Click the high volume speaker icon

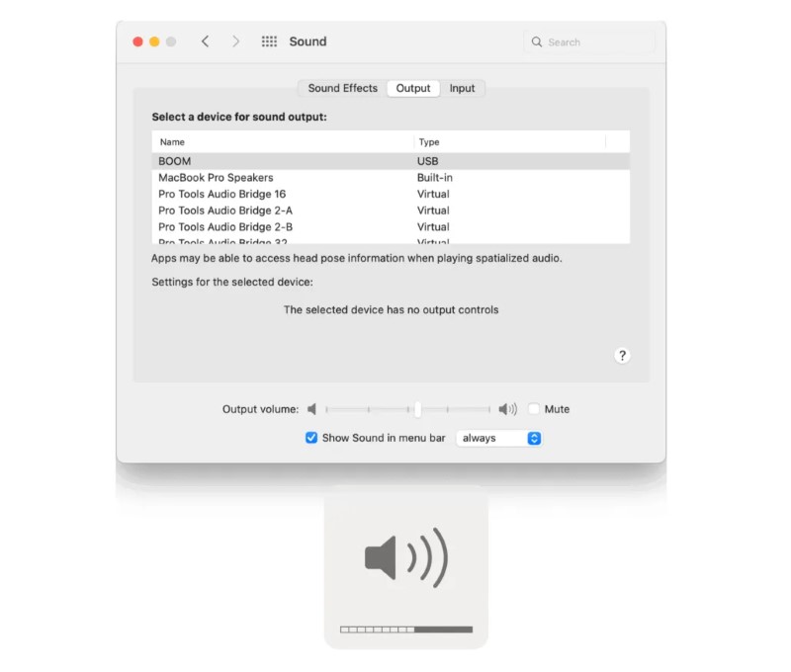(507, 409)
